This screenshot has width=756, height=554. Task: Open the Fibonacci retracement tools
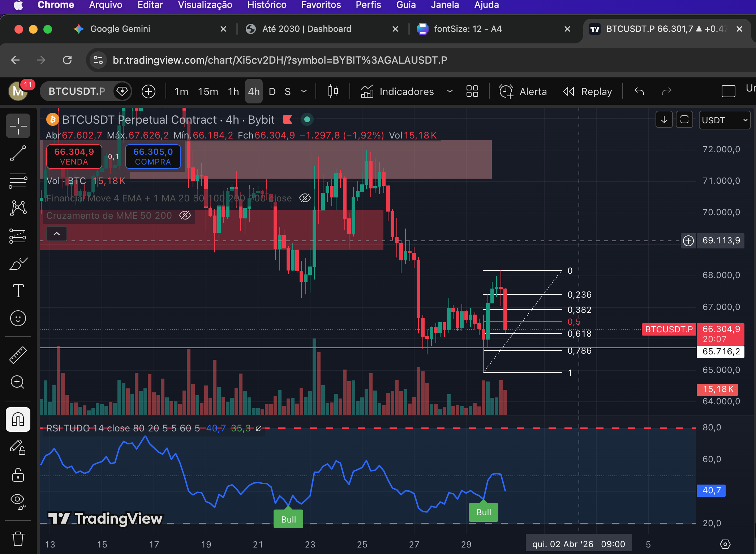(18, 181)
